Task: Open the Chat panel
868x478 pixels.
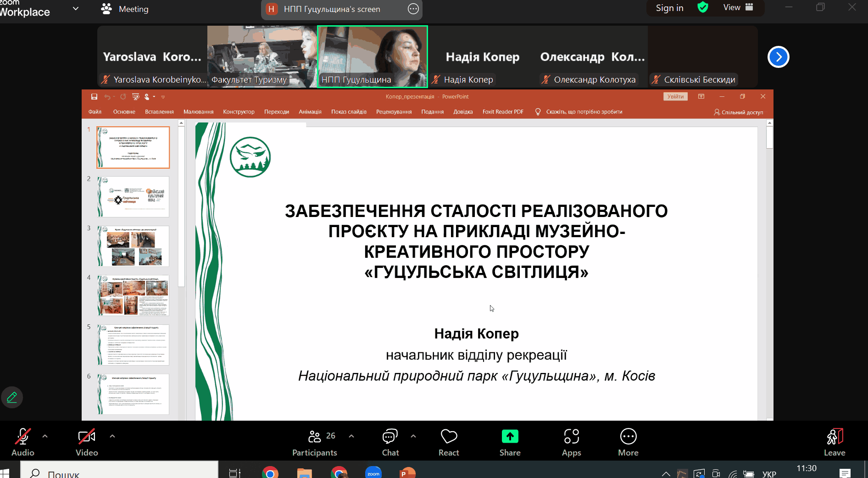Action: [x=390, y=443]
